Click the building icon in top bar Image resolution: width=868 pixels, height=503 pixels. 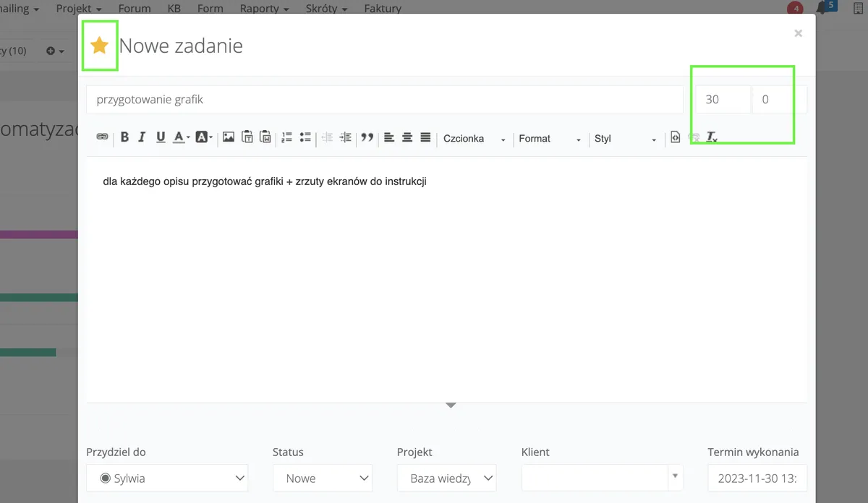(x=859, y=9)
